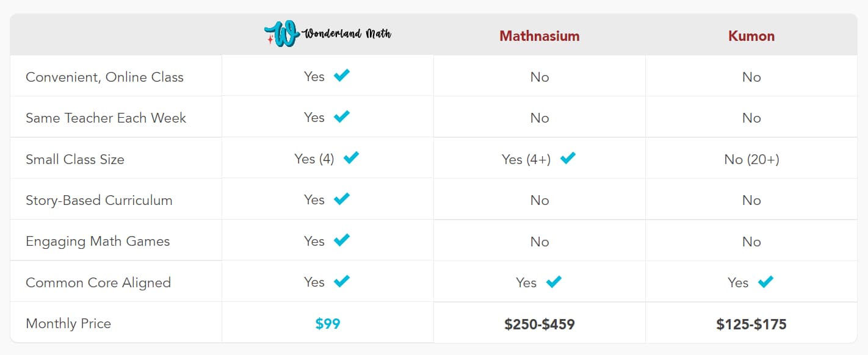Viewport: 868px width, 355px height.
Task: Click the Small Class Size row label
Action: coord(75,160)
